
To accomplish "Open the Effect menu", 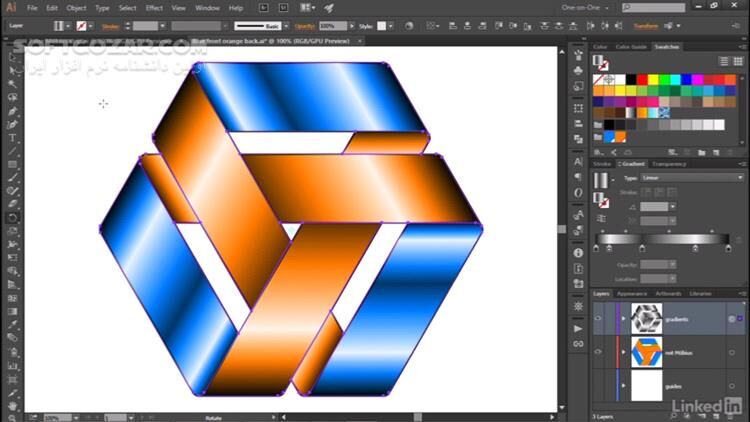I will (x=154, y=8).
